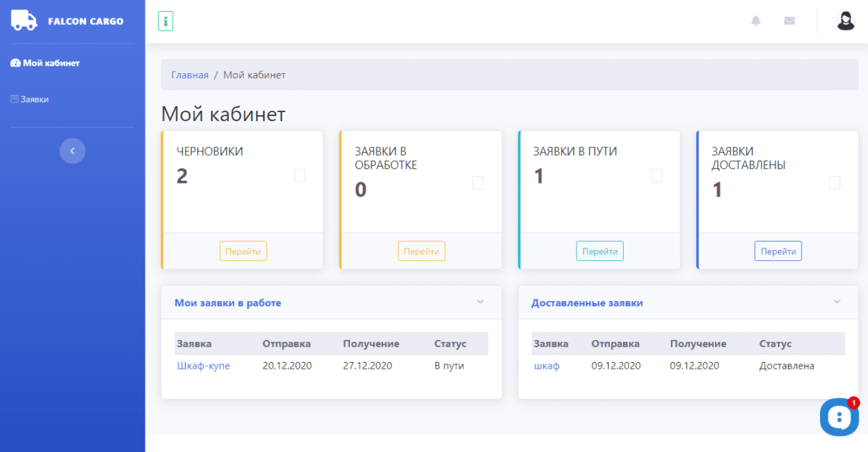Click the Falcon Cargo truck logo
The width and height of the screenshot is (868, 452).
[x=24, y=21]
